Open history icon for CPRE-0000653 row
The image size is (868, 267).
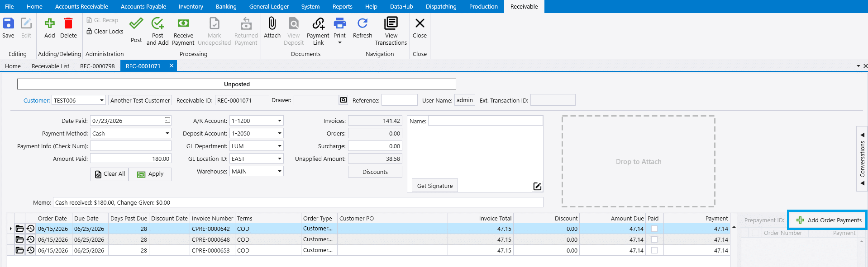tap(31, 250)
